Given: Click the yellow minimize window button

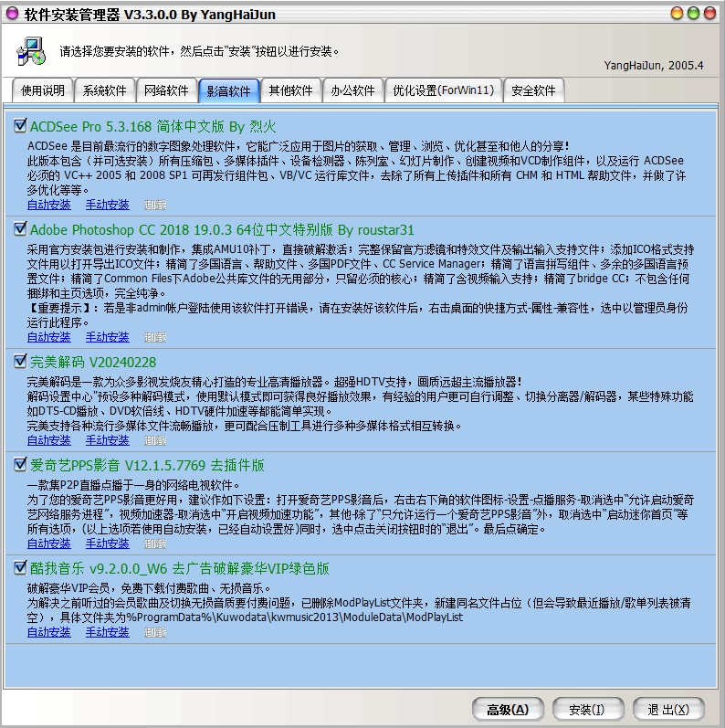Looking at the screenshot, I should [678, 13].
